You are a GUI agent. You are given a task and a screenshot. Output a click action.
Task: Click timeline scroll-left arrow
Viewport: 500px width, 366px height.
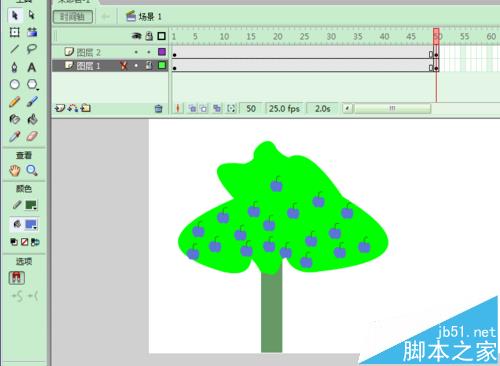(348, 108)
